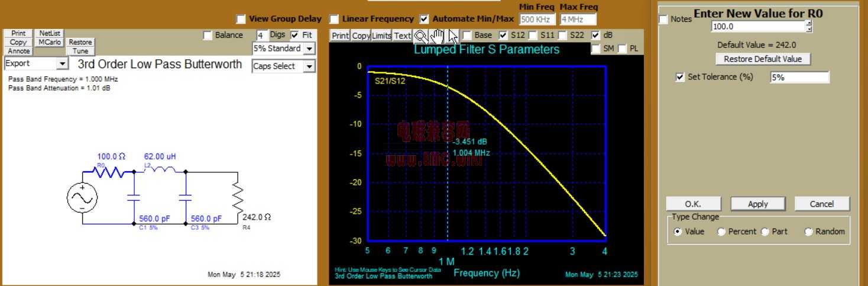Viewport: 868px width, 286px height.
Task: Select the Value radio button
Action: point(678,232)
